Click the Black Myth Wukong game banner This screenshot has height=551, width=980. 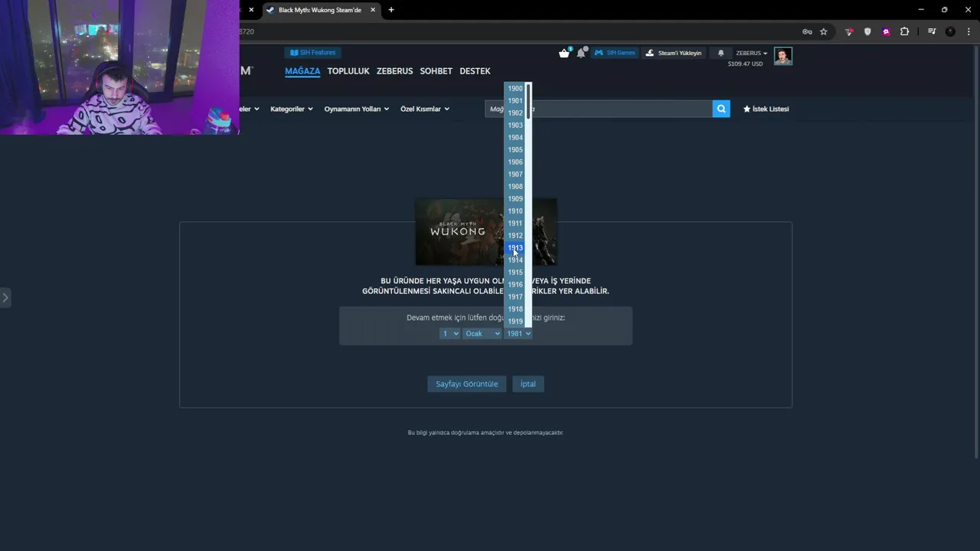(485, 232)
